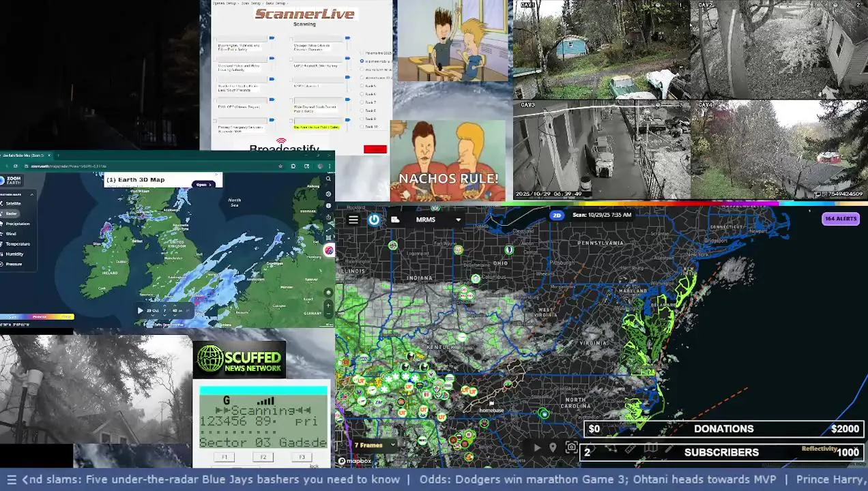Screen dimensions: 868x491
Task: Select the homebase marker on the radar map
Action: pos(491,408)
